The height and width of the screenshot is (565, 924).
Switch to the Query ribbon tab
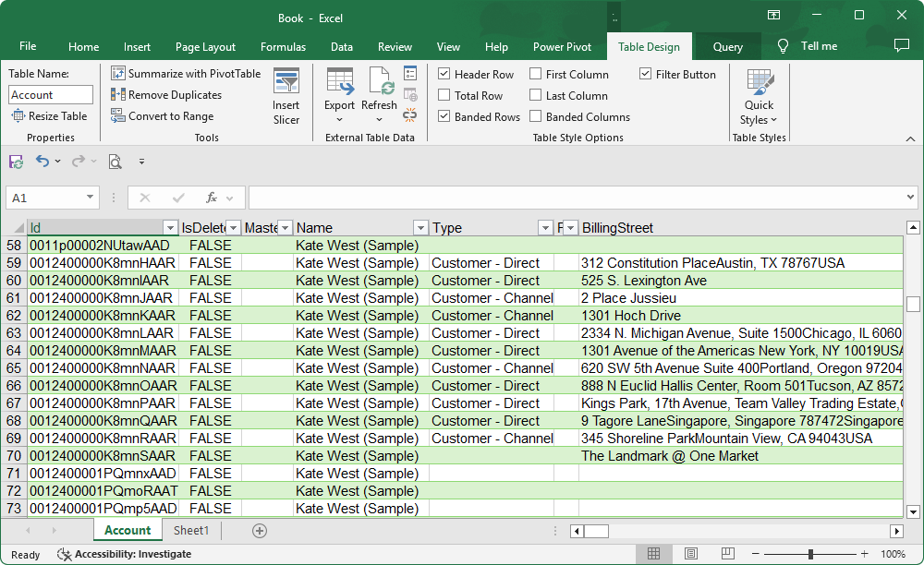tap(727, 46)
